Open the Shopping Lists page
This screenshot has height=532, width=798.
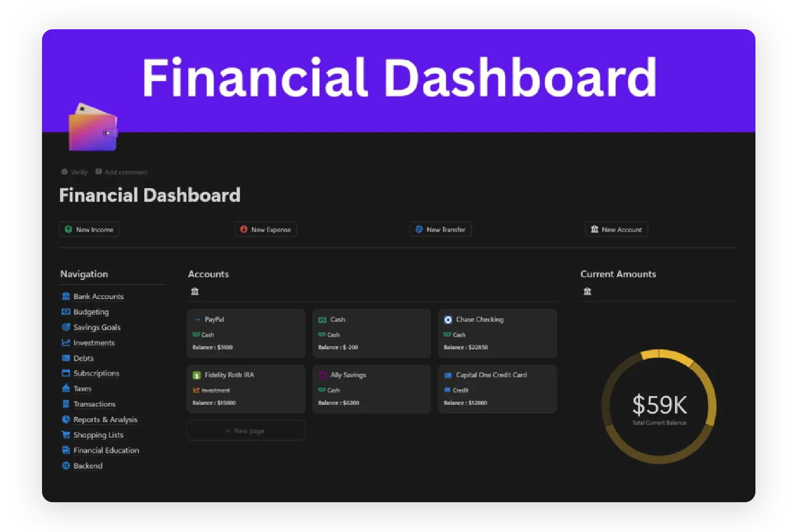coord(98,435)
